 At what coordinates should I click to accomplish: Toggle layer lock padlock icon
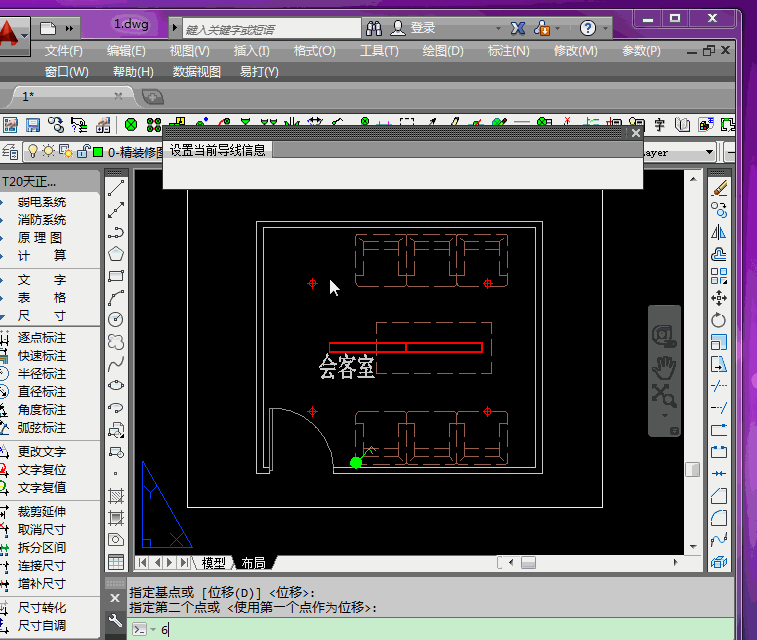(x=83, y=152)
